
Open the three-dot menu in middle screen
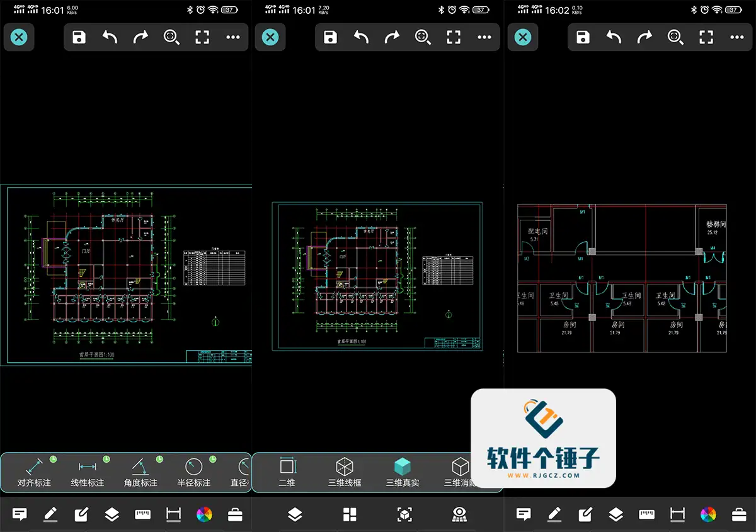(484, 37)
